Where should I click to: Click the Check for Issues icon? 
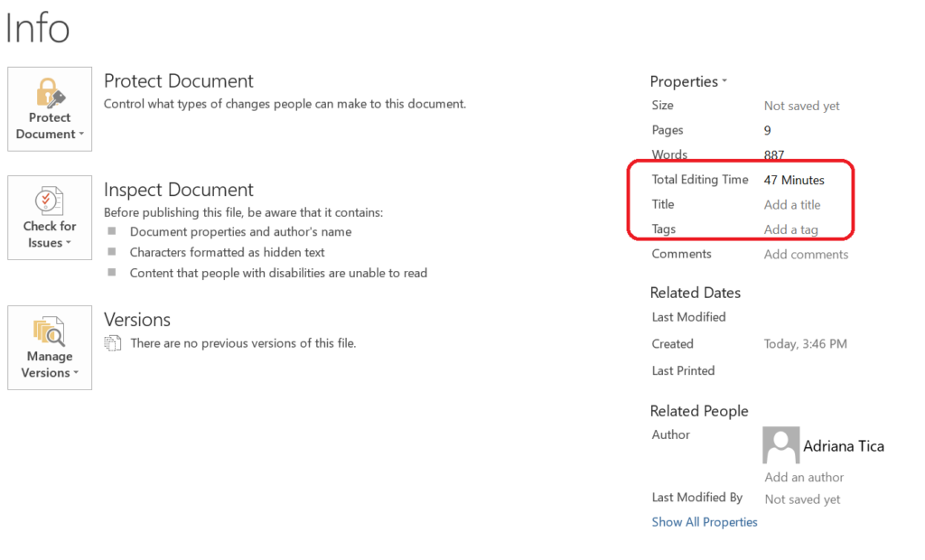[x=49, y=200]
